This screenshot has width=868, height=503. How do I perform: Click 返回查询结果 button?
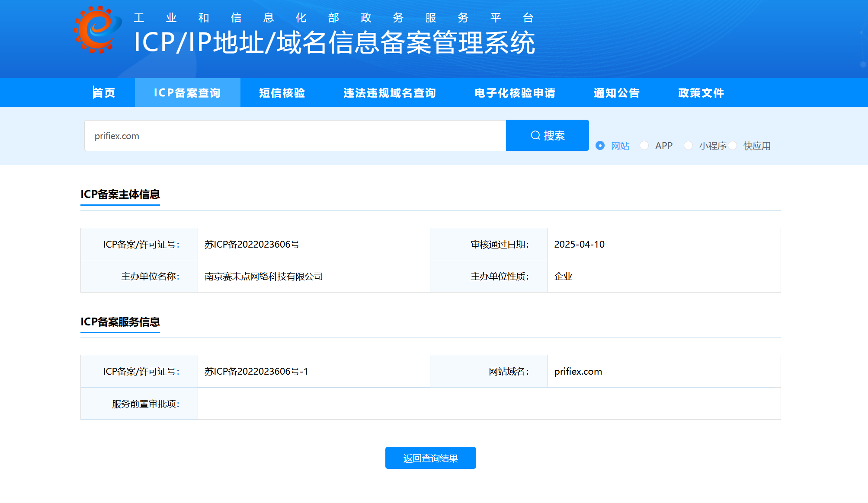click(x=430, y=458)
